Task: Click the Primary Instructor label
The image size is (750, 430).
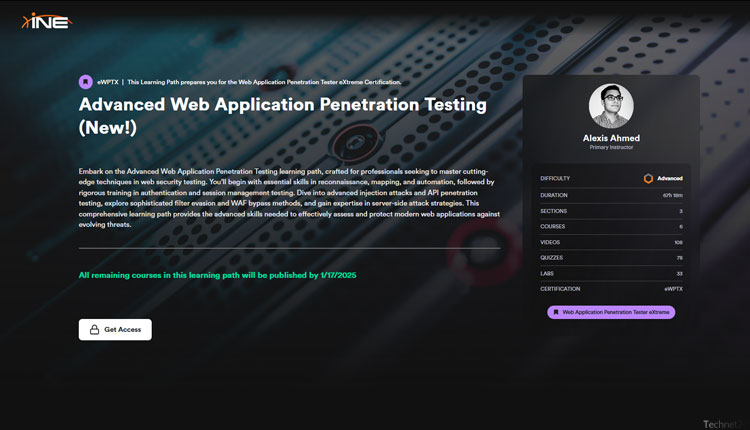Action: 611,147
